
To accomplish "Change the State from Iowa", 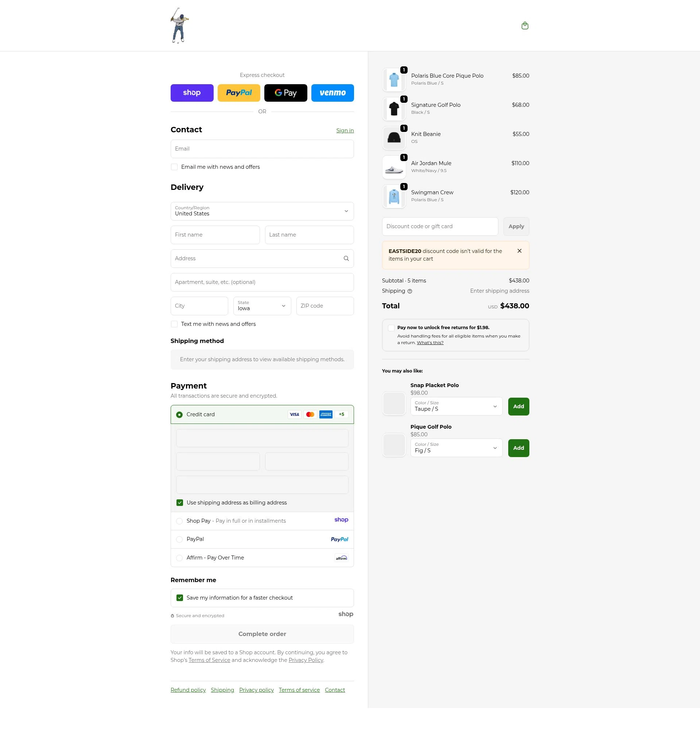I will click(x=262, y=306).
